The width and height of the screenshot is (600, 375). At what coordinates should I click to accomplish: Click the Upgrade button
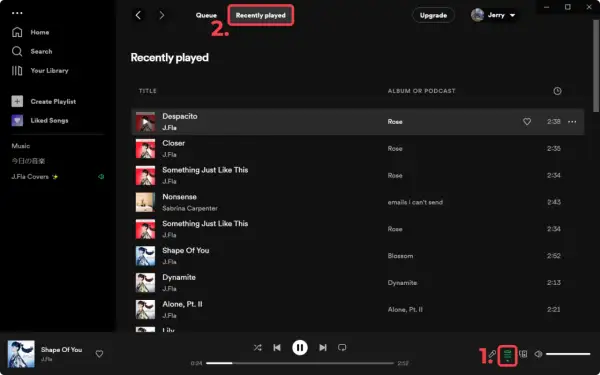click(433, 15)
